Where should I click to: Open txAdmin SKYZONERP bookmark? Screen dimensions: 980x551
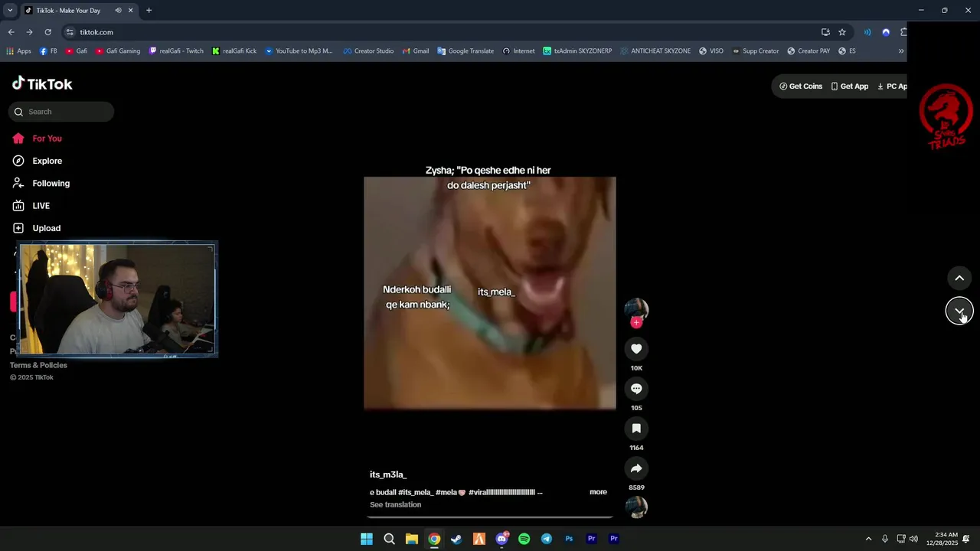click(577, 51)
